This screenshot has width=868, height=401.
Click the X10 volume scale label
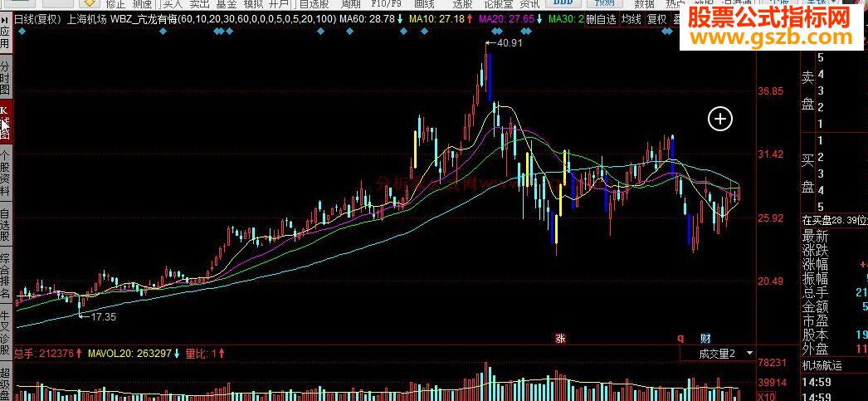click(766, 397)
